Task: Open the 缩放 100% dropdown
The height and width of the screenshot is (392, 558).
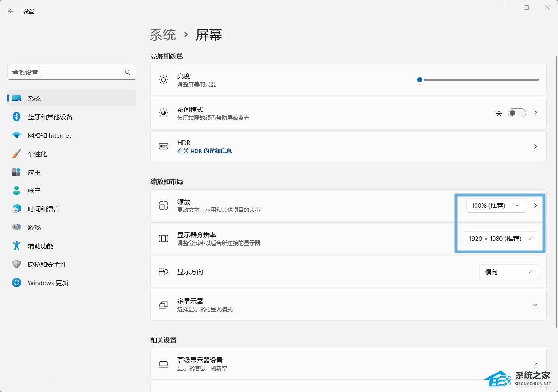Action: (496, 205)
